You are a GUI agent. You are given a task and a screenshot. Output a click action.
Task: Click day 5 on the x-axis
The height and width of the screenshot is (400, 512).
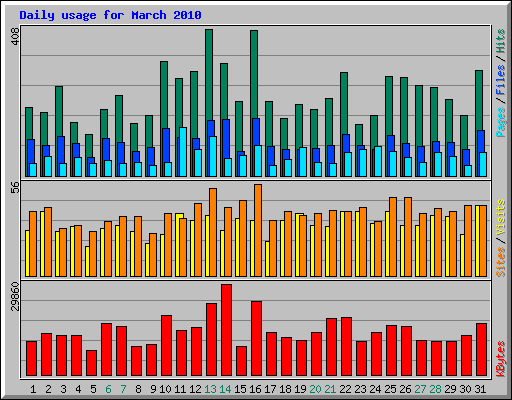coord(93,389)
